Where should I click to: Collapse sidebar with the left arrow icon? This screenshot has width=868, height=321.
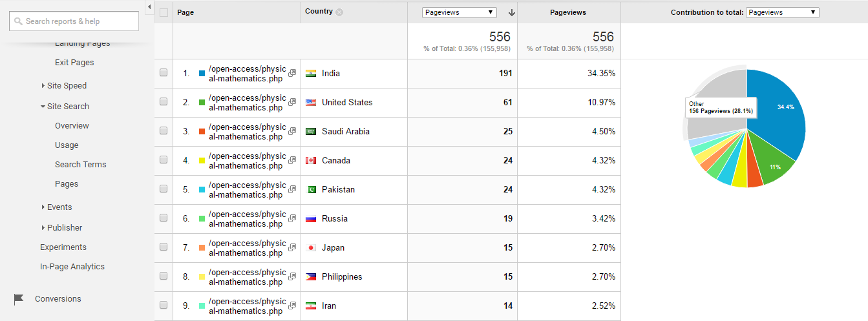(x=149, y=7)
